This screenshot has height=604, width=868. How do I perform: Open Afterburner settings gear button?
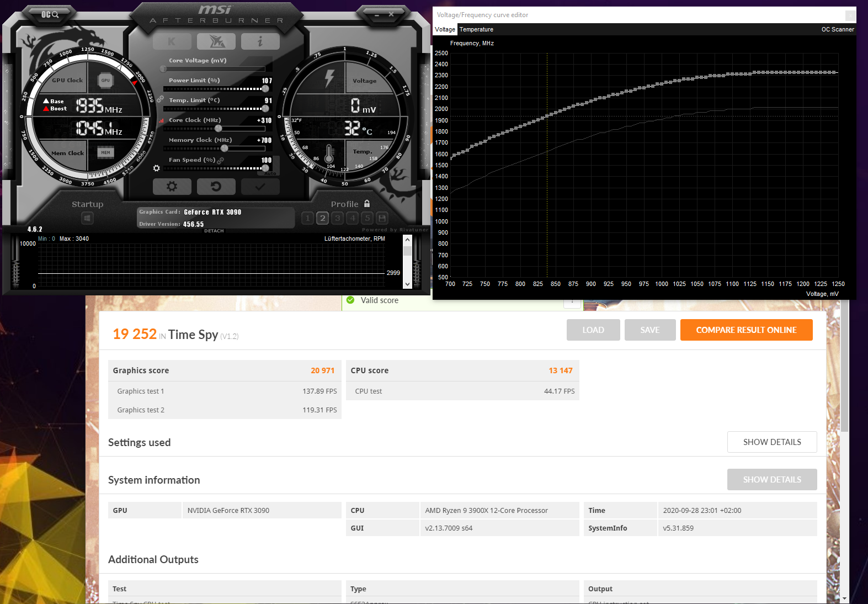point(172,187)
